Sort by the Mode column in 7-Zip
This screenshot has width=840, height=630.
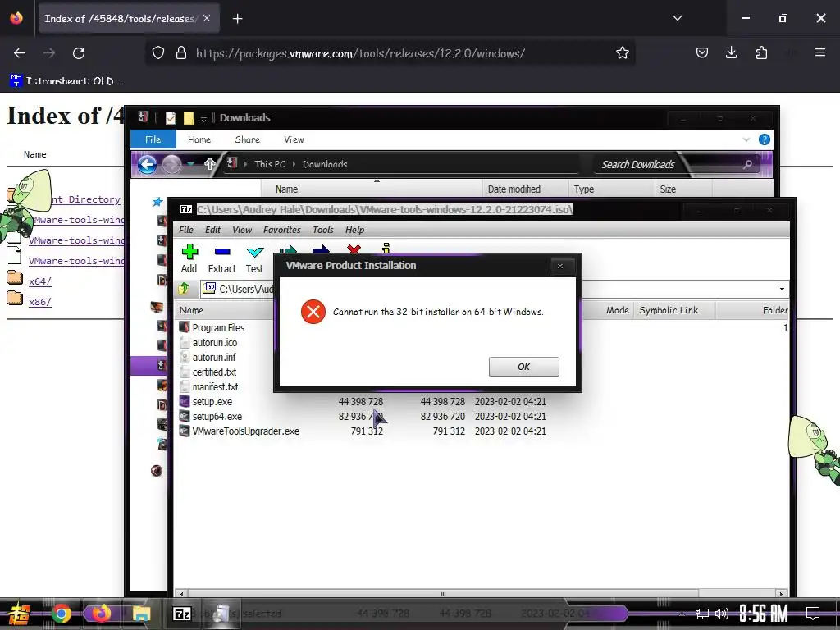(x=617, y=310)
